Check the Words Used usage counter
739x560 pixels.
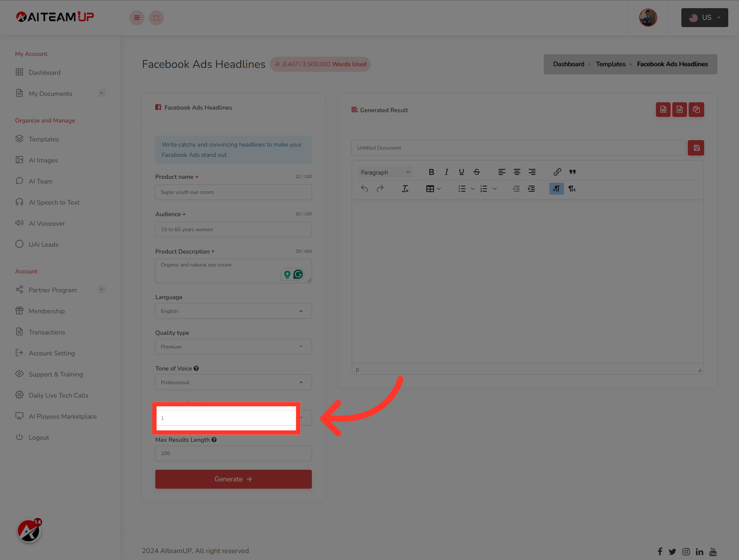[320, 64]
